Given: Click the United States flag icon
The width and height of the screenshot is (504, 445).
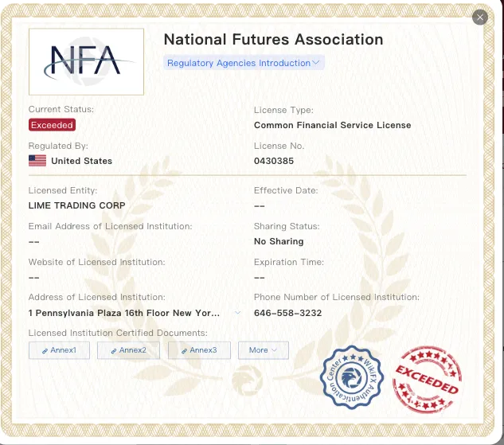Looking at the screenshot, I should [x=37, y=161].
